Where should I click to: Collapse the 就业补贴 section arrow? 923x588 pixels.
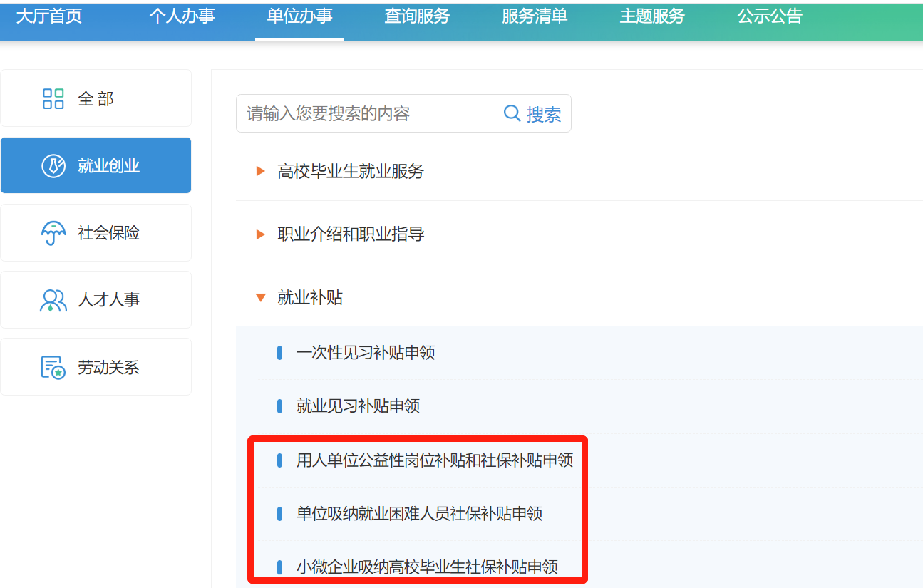[260, 297]
